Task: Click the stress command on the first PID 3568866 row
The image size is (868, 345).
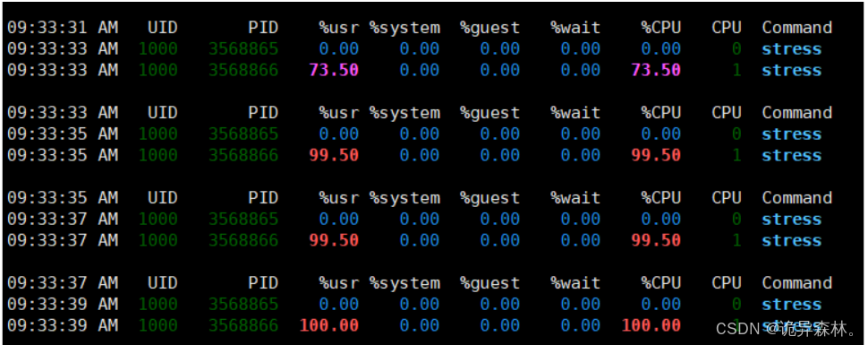Action: [792, 71]
